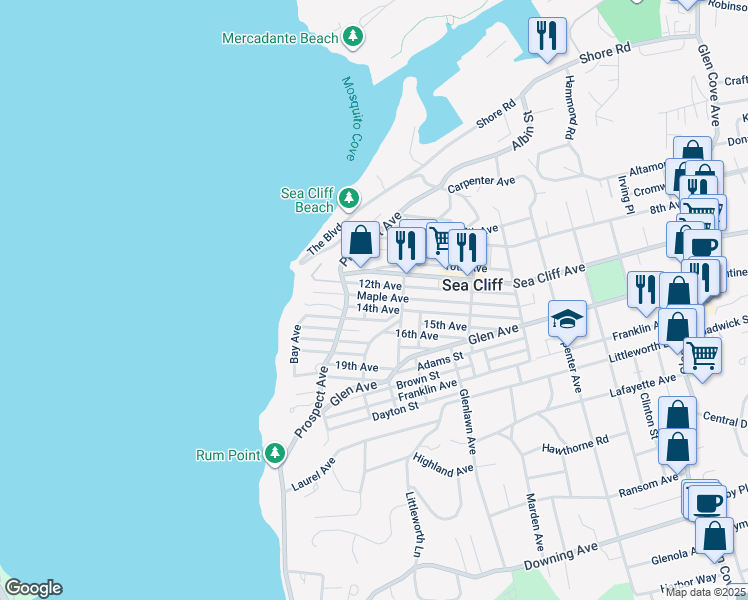The image size is (748, 600).
Task: Click the Glenlawn Ave street label
Action: (x=467, y=421)
